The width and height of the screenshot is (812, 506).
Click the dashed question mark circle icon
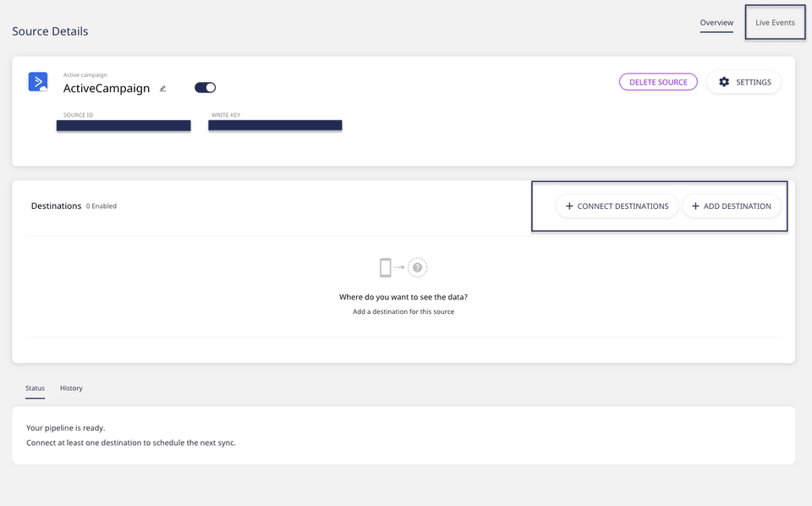pos(417,267)
